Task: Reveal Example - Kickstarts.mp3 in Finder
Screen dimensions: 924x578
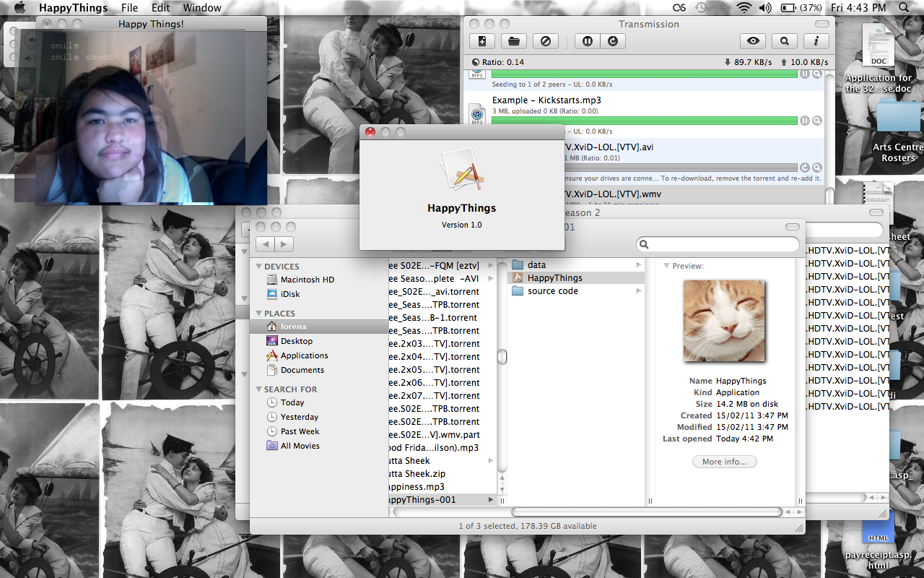Action: point(817,121)
